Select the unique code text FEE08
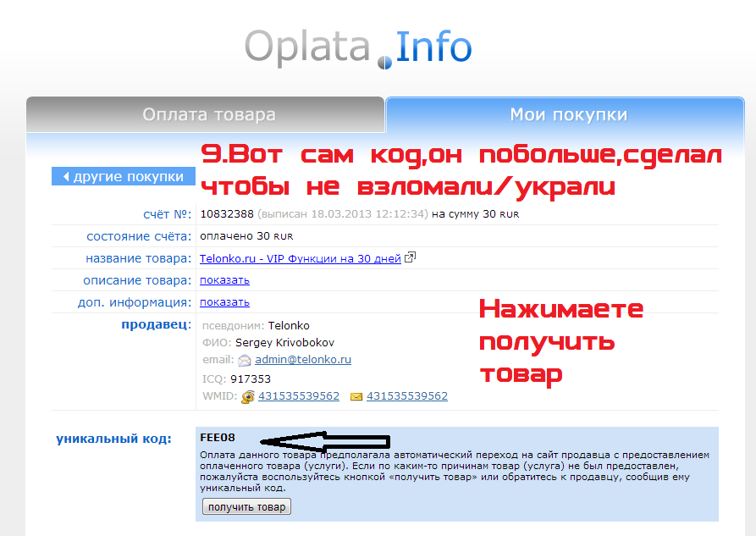Screen dimensions: 756x536 [218, 438]
